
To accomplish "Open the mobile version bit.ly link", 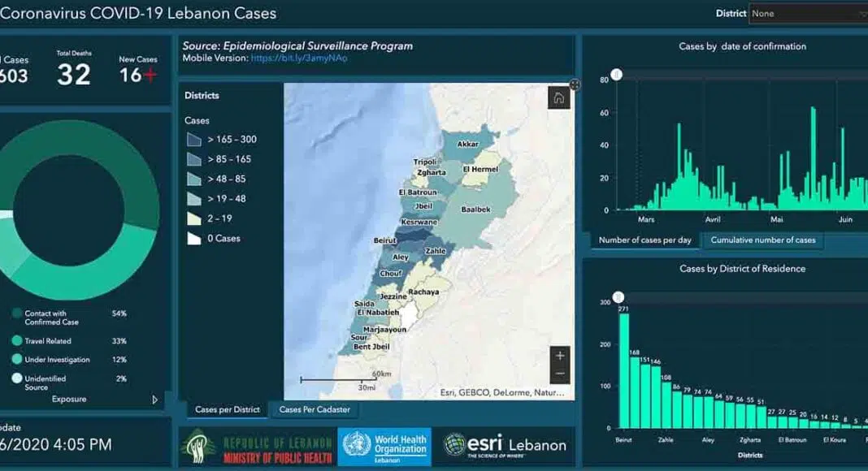I will tap(299, 58).
